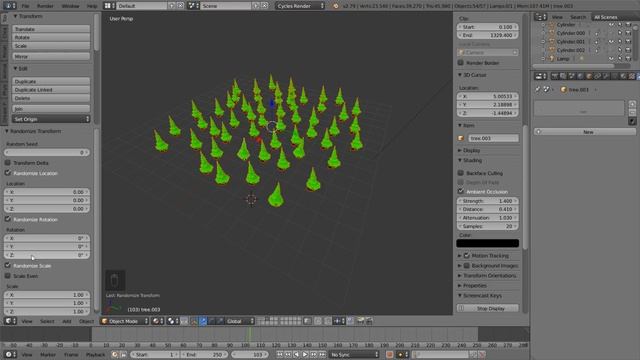The height and width of the screenshot is (360, 640).
Task: Toggle visibility eye of the Lamp object
Action: (611, 59)
